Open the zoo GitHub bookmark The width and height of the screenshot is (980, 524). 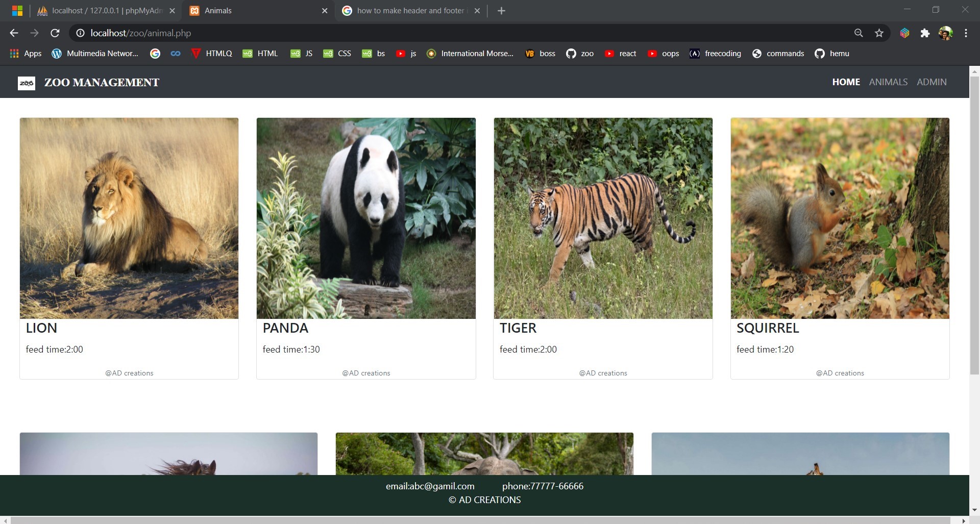tap(580, 53)
